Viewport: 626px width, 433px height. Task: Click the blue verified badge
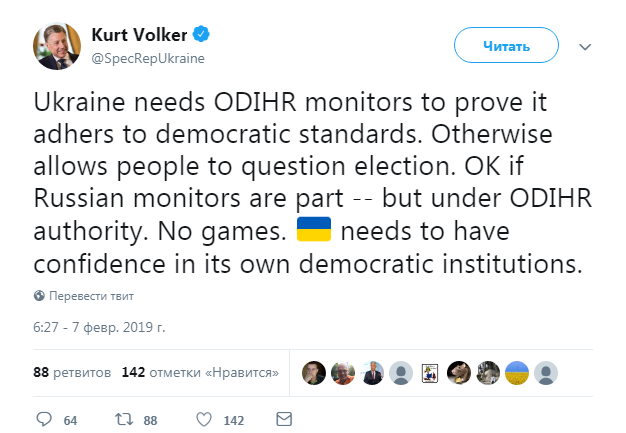203,37
